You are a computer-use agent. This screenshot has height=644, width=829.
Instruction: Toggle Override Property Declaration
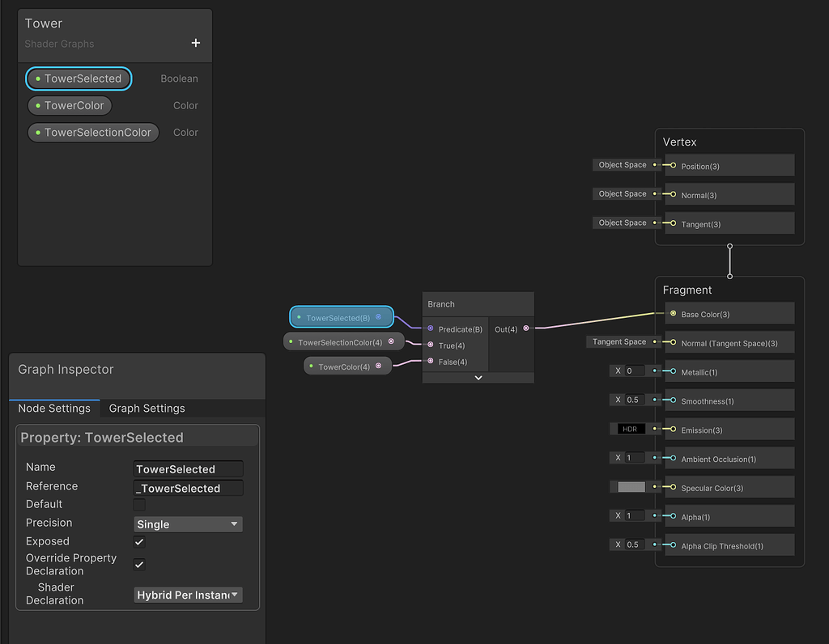[138, 564]
